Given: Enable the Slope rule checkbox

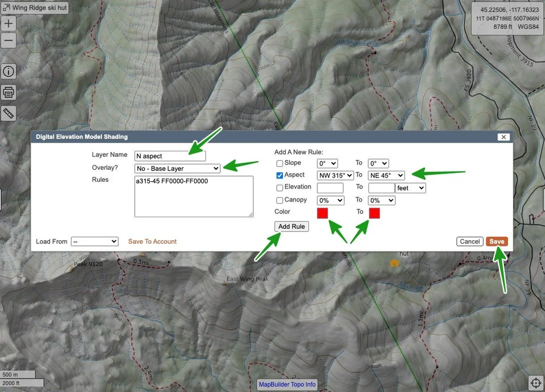Looking at the screenshot, I should tap(280, 163).
